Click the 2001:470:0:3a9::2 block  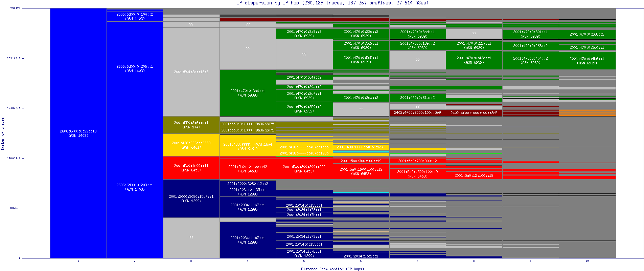pyautogui.click(x=304, y=34)
